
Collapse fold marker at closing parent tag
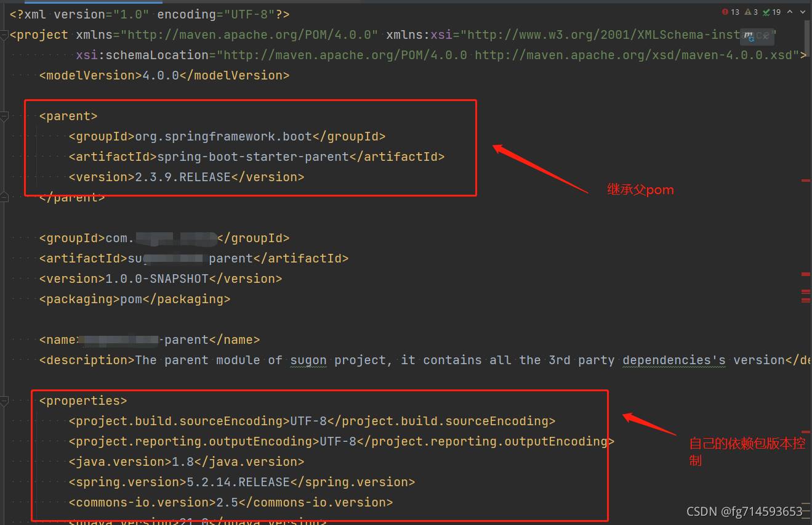3,197
